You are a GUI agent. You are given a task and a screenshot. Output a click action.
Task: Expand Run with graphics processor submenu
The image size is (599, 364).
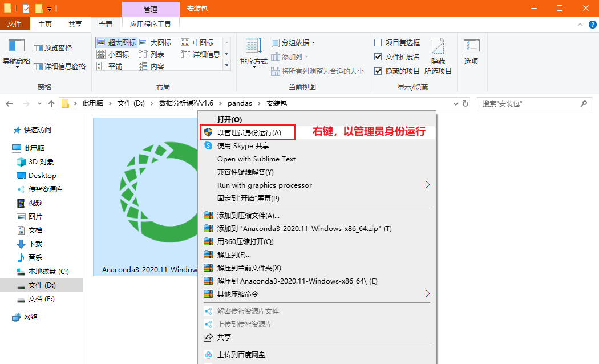[x=427, y=185]
